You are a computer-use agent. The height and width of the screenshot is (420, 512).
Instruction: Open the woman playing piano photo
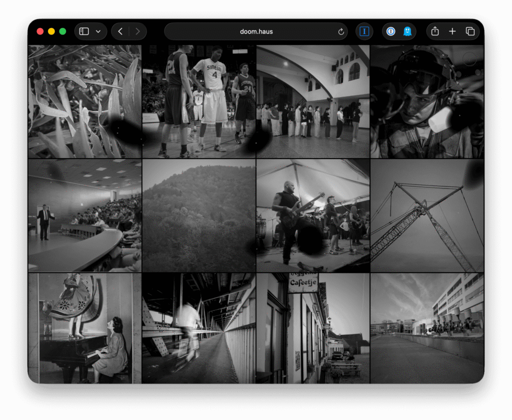click(x=84, y=328)
